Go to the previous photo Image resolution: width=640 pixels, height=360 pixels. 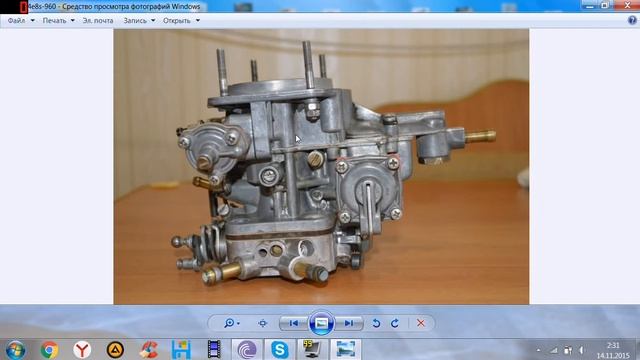point(293,323)
